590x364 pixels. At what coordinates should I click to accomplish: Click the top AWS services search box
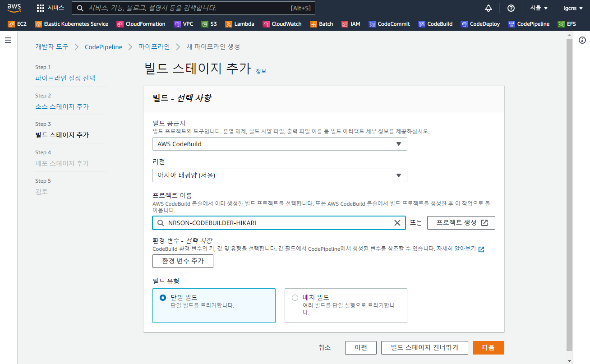pos(193,8)
